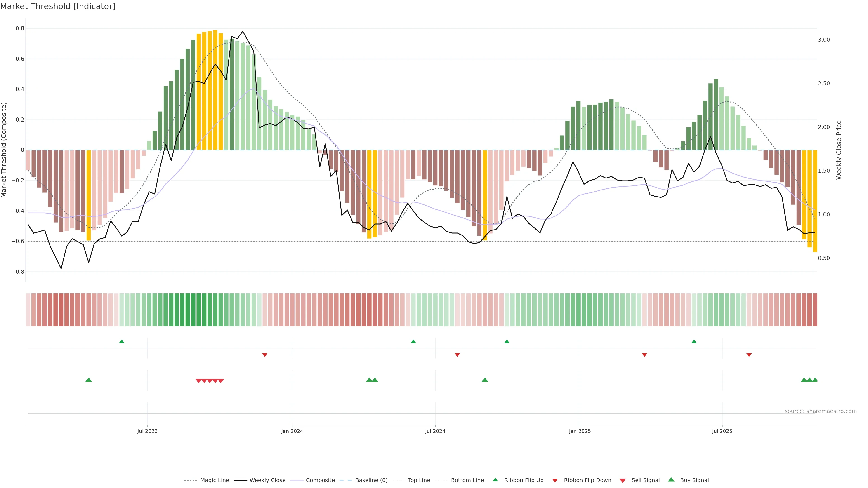This screenshot has width=868, height=488.
Task: Hide the Composite line via legend
Action: (320, 480)
